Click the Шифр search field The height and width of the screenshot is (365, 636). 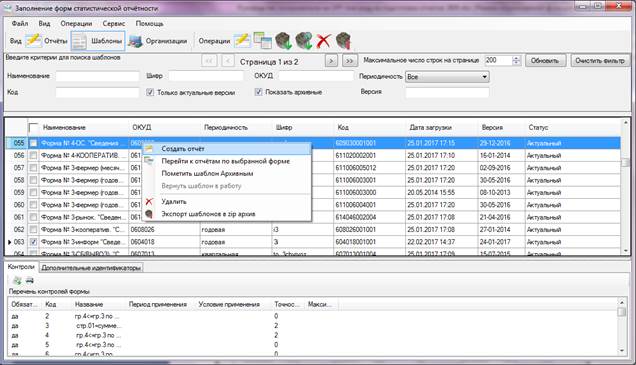[206, 76]
